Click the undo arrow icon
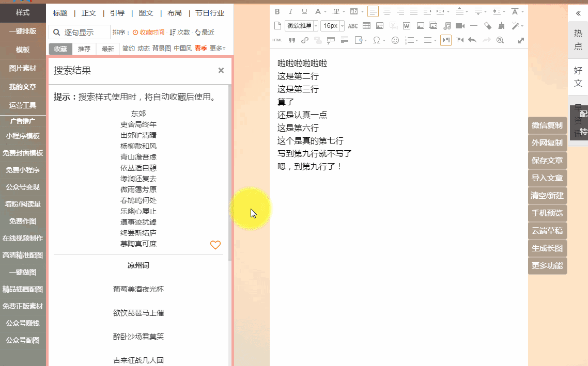 472,40
